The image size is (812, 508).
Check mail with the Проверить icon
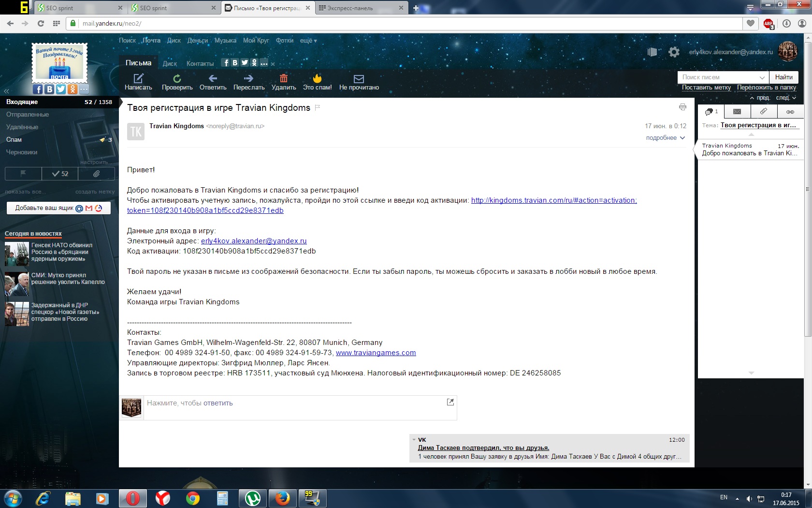(177, 82)
